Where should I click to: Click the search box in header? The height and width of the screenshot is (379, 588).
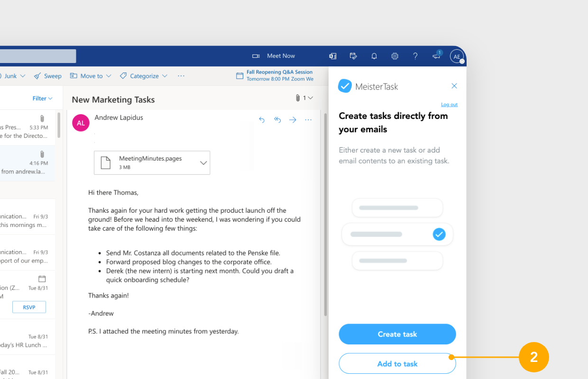point(38,56)
